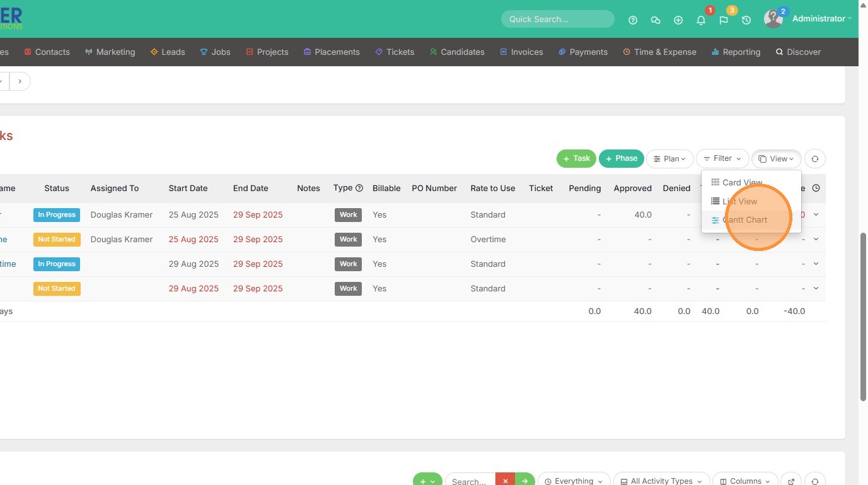Select Gantt Chart from the View menu
Viewport: 868px width, 485px height.
(x=751, y=220)
